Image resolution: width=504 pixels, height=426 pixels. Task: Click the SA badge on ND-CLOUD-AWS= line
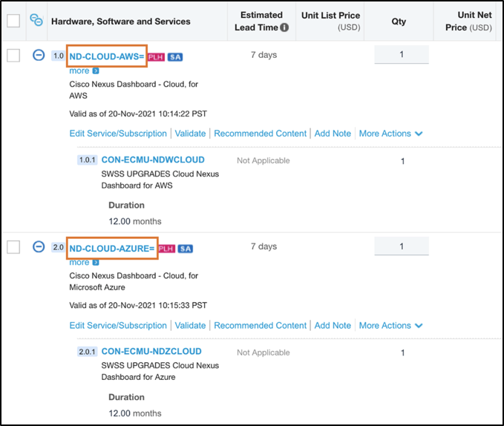[x=175, y=57]
